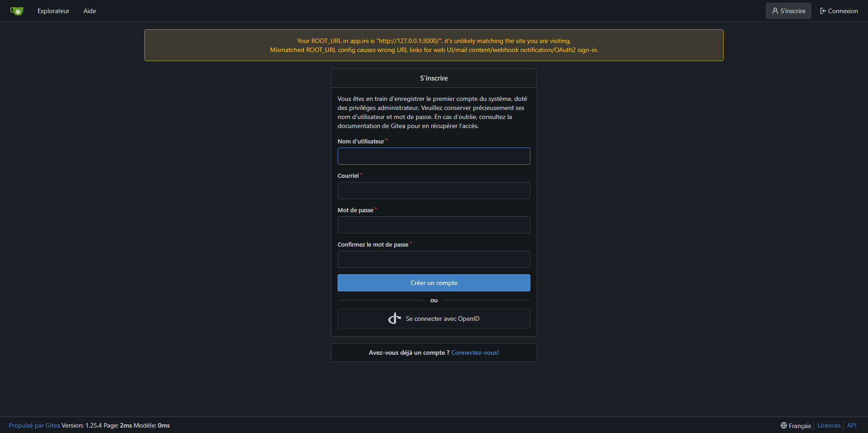Focus the Confirmez le mot de passe field
Screen dimensions: 868x433
pos(434,259)
